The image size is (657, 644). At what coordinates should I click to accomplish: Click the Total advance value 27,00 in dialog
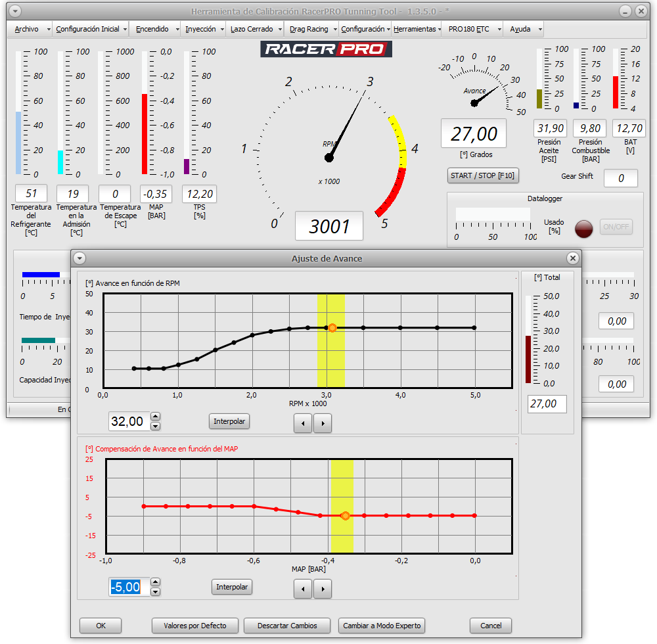(x=547, y=403)
